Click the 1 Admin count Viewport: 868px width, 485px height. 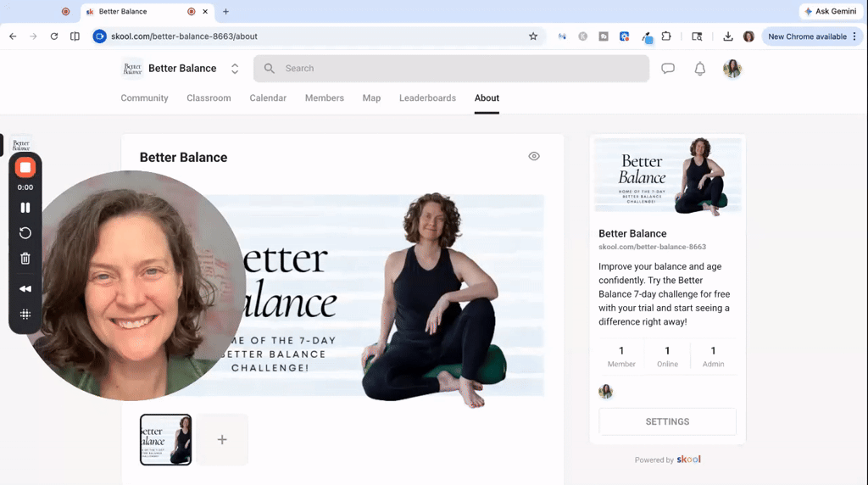pos(713,357)
